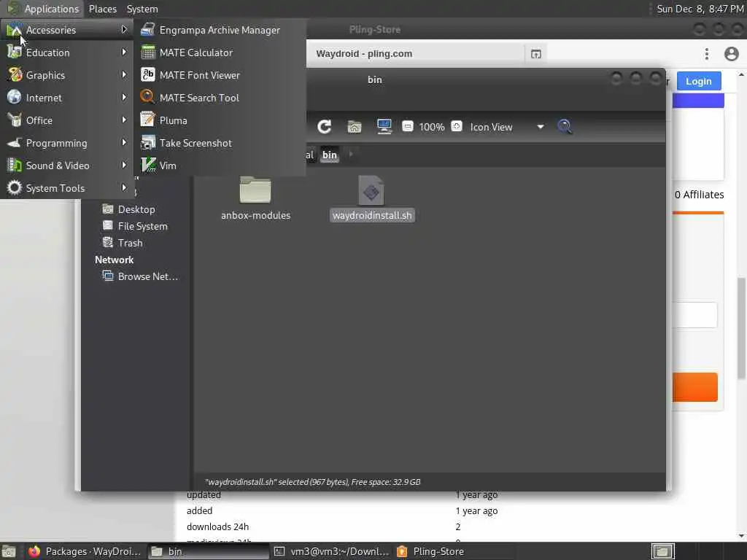
Task: Click the Internet globe icon
Action: pyautogui.click(x=15, y=97)
